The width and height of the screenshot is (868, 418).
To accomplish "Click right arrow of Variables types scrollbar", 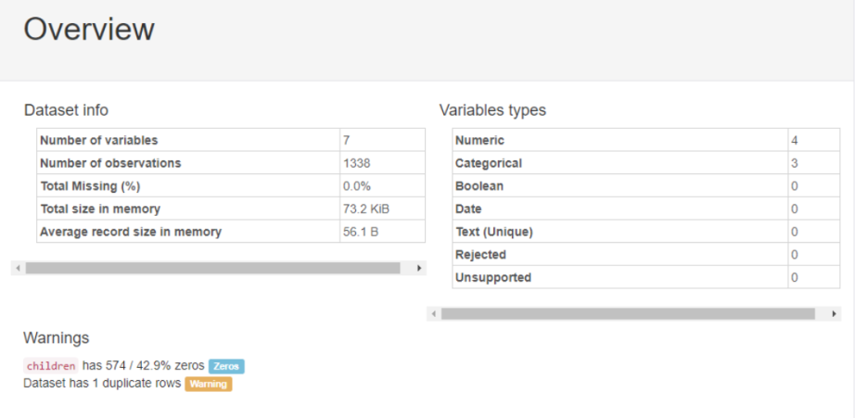I will [x=834, y=314].
